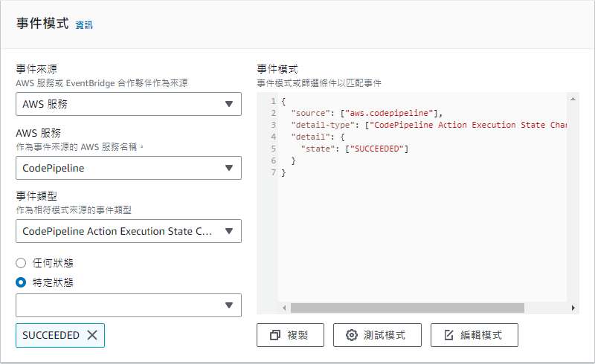Click the horizontal scrollbar left arrow
Image resolution: width=595 pixels, height=364 pixels.
coord(283,308)
